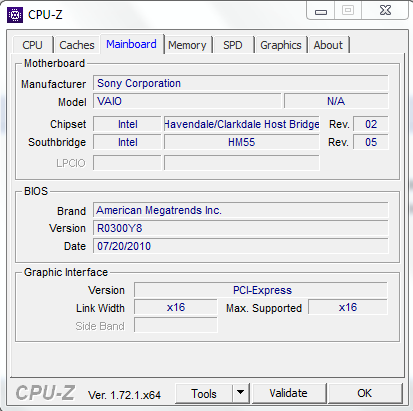Click the Havendale/Clarkdale Host Bridge field
This screenshot has height=411, width=413.
[242, 124]
